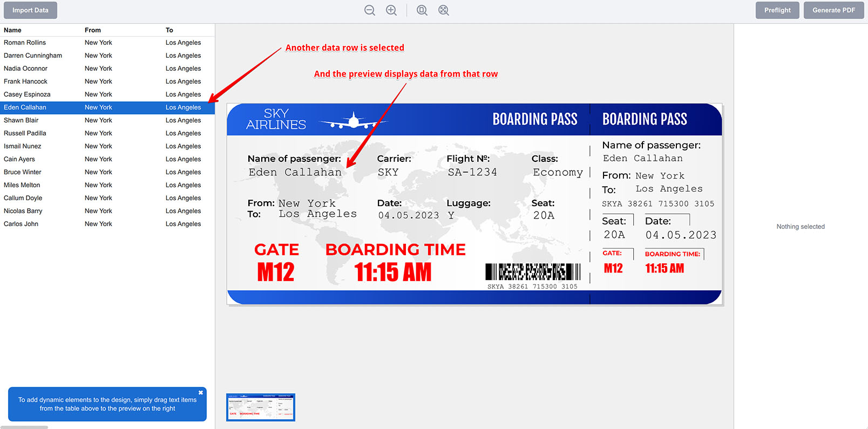Click New York in Roman Rollins row
Screen dimensions: 868x429
tap(98, 43)
